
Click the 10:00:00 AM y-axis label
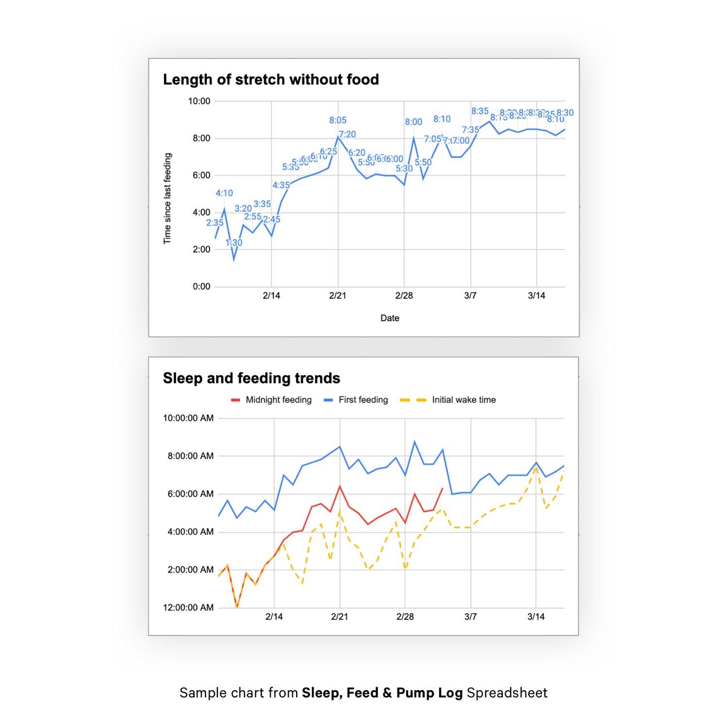click(188, 418)
